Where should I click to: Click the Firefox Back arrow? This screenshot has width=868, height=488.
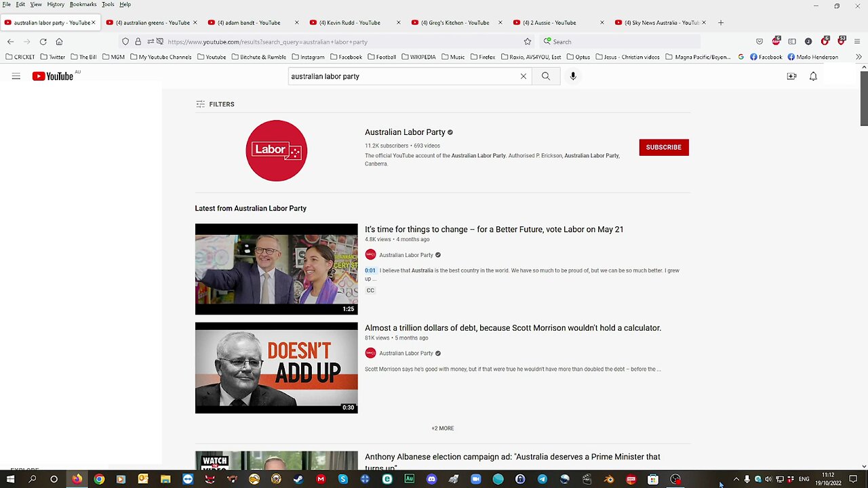(x=10, y=41)
